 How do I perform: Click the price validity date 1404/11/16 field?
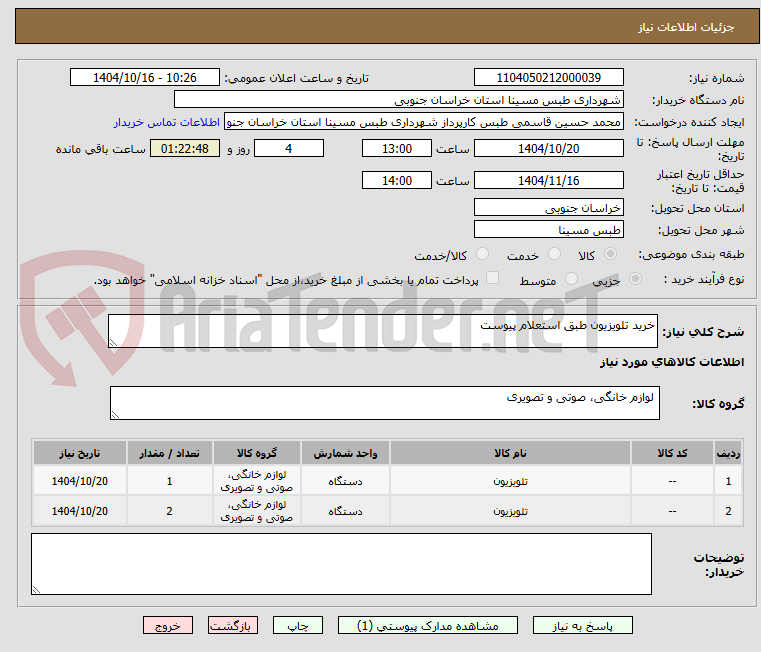(548, 180)
